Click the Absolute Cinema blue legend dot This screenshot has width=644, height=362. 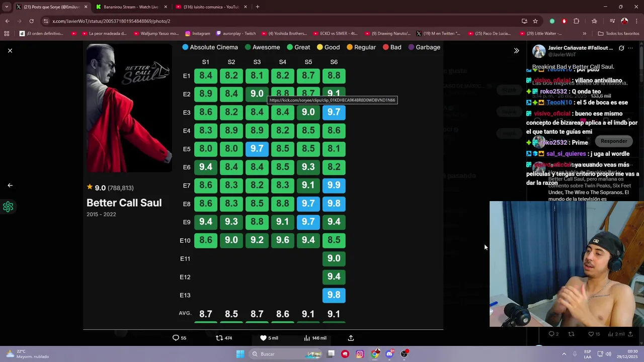[185, 47]
